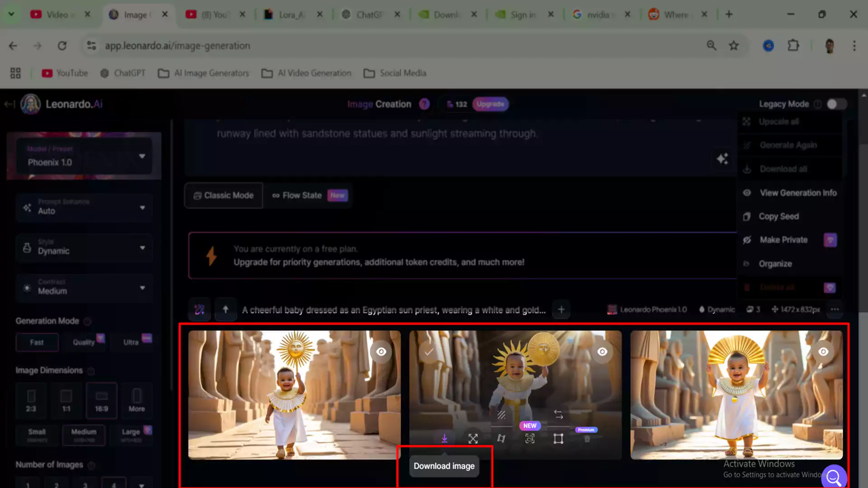
Task: Expand the More image dimensions option
Action: (137, 400)
